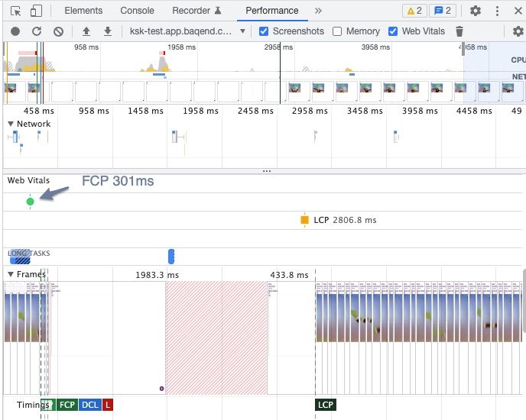Click the inspect element picker icon
The image size is (526, 420).
pyautogui.click(x=15, y=11)
